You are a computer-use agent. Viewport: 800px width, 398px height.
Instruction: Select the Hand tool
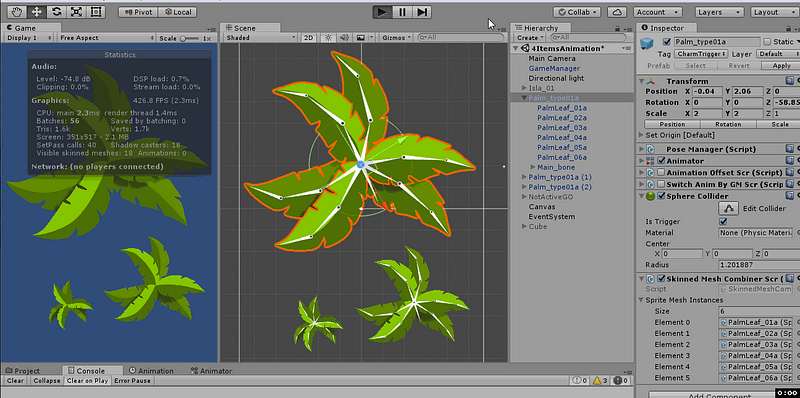click(16, 12)
